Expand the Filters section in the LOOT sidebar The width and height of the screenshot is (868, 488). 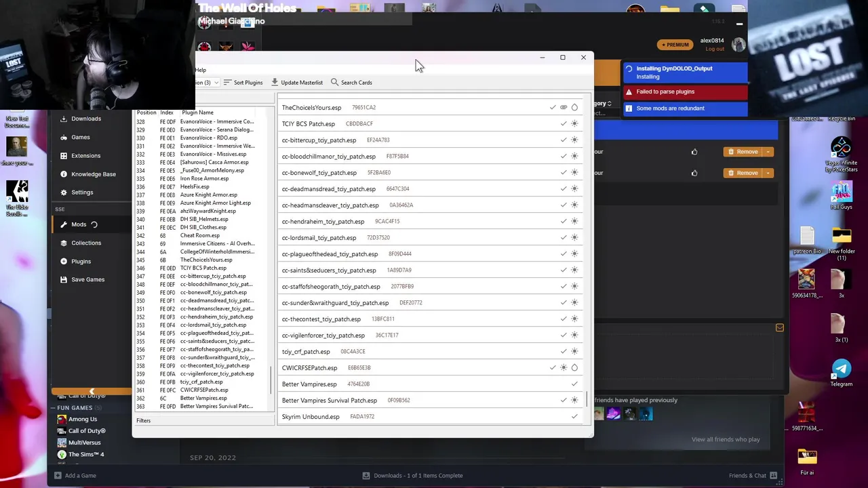(143, 420)
